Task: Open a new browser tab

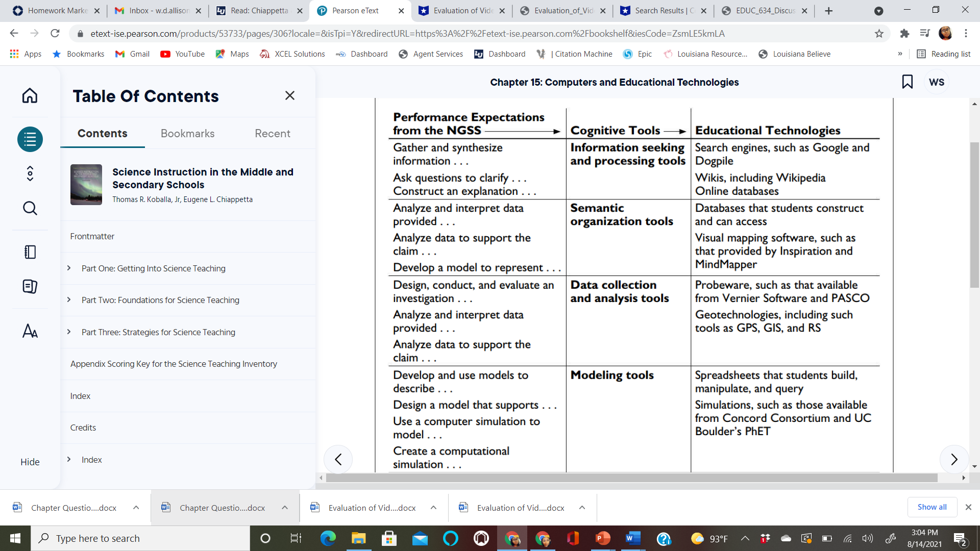Action: click(829, 11)
